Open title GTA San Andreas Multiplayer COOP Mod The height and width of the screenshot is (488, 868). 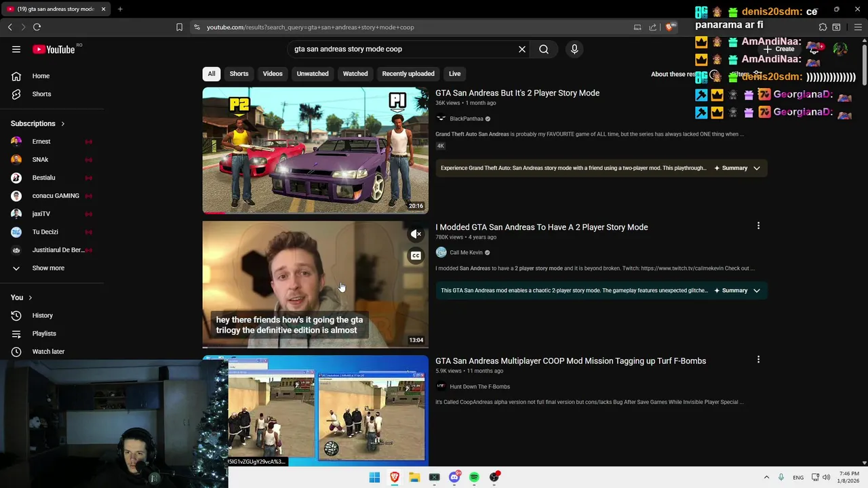pyautogui.click(x=570, y=361)
